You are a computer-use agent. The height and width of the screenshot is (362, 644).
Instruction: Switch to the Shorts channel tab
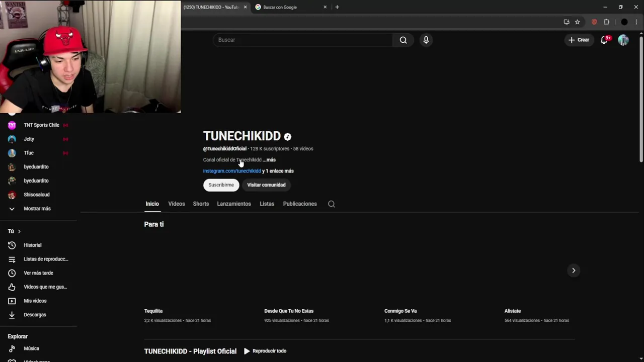pos(201,204)
